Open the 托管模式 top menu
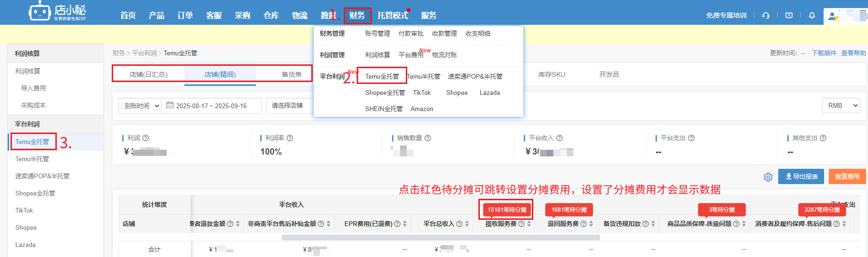The width and height of the screenshot is (868, 257). point(393,15)
